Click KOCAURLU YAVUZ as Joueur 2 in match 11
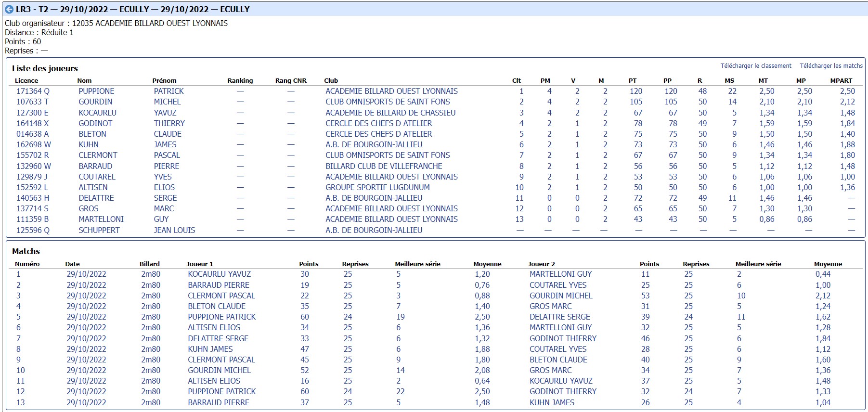 (x=561, y=381)
